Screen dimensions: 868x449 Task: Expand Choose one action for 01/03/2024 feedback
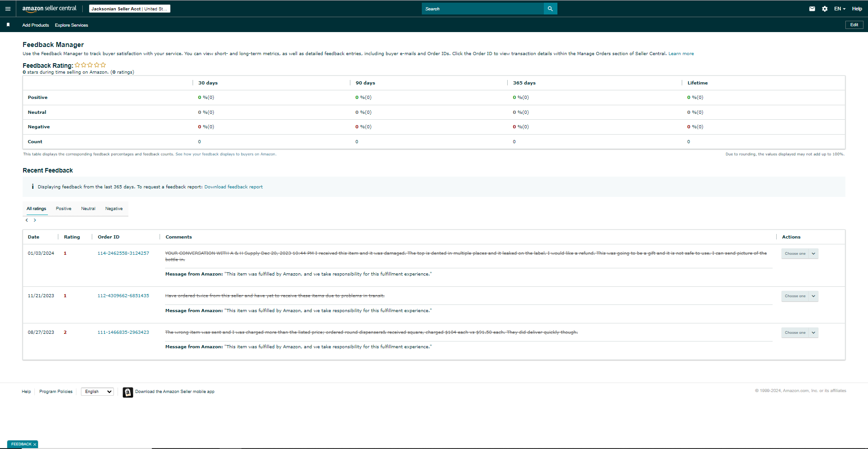click(800, 253)
